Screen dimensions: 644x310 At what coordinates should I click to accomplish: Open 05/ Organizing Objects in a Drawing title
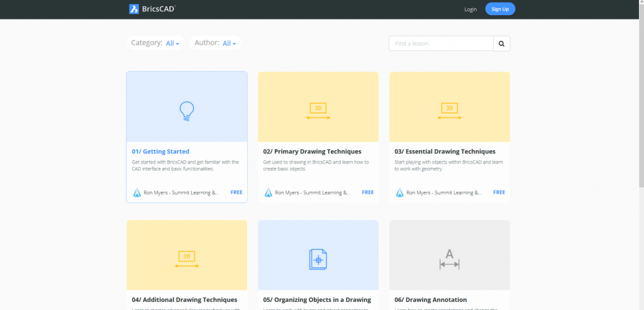coord(317,300)
